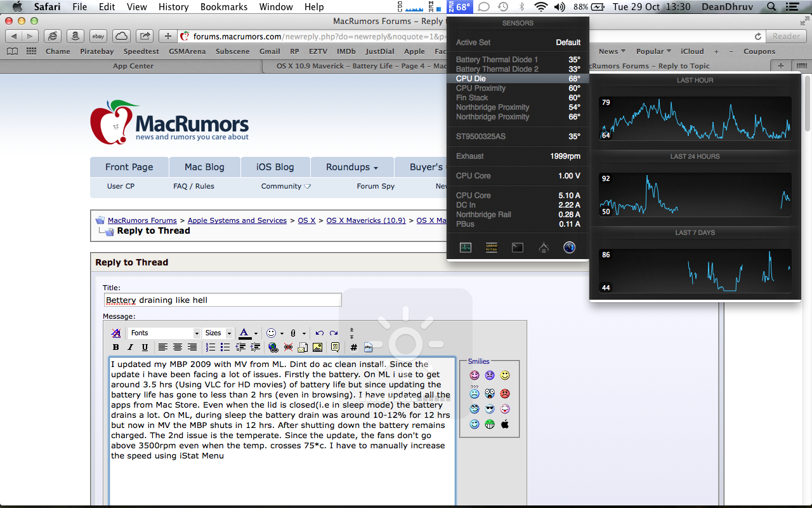The width and height of the screenshot is (812, 508).
Task: Open the Safari History menu
Action: [x=174, y=7]
